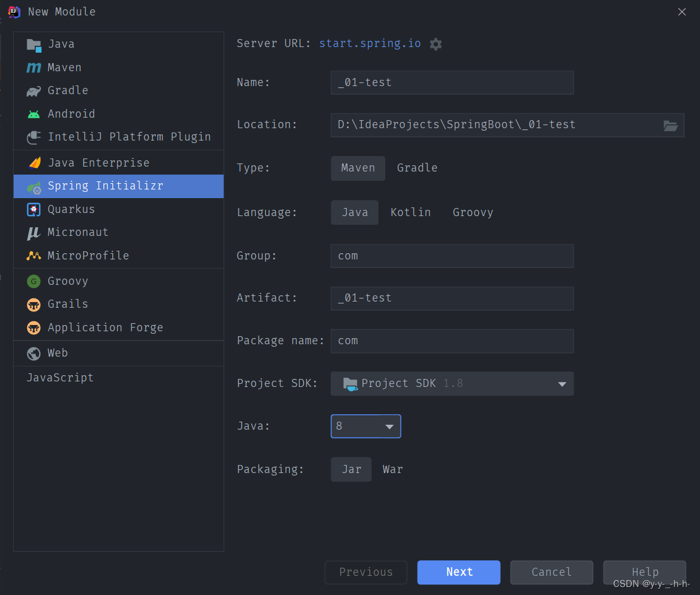The image size is (700, 595).
Task: Select Groovy in module type list
Action: coord(118,281)
